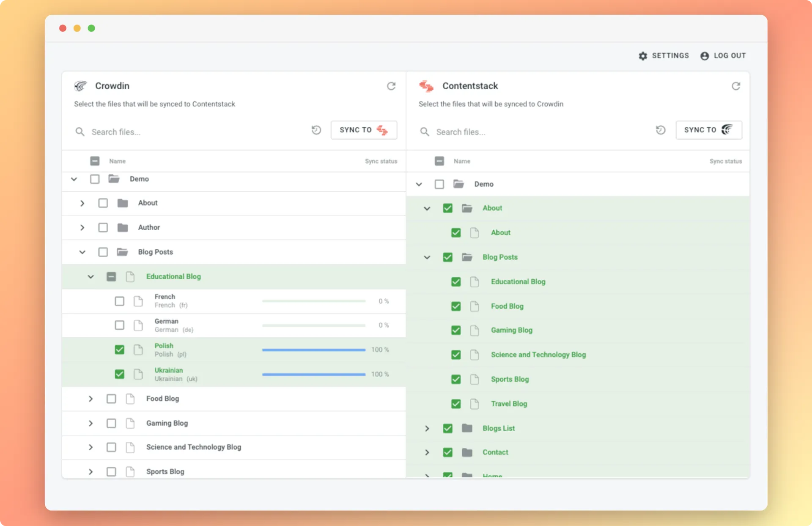Click the Author folder icon
The height and width of the screenshot is (526, 812).
[x=123, y=228]
